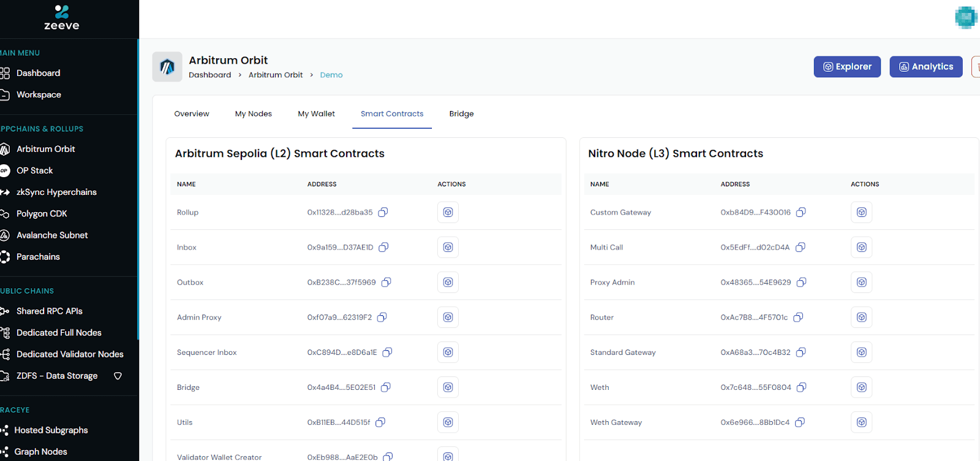Open Proxy Admin action icon
This screenshot has width=980, height=461.
click(862, 282)
